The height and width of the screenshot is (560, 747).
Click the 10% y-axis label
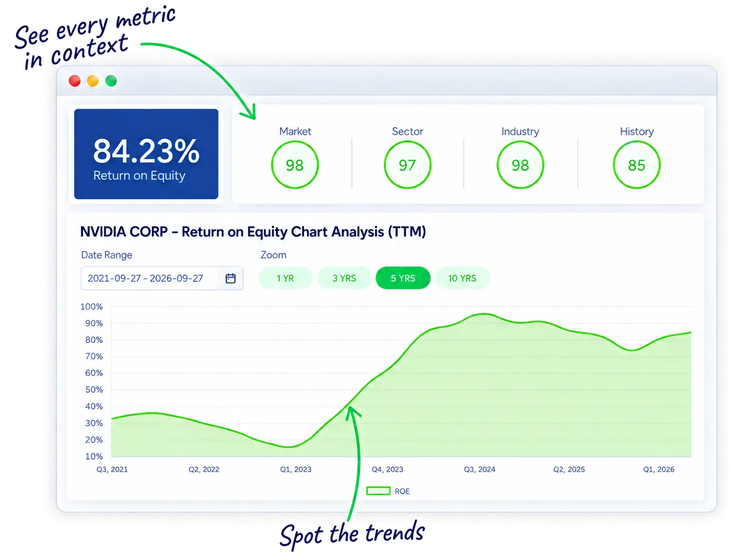click(94, 456)
